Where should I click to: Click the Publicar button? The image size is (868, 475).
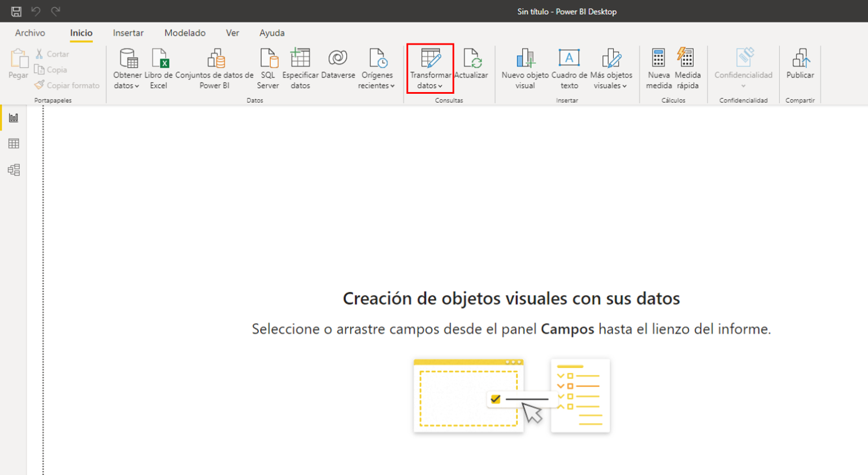(x=800, y=68)
